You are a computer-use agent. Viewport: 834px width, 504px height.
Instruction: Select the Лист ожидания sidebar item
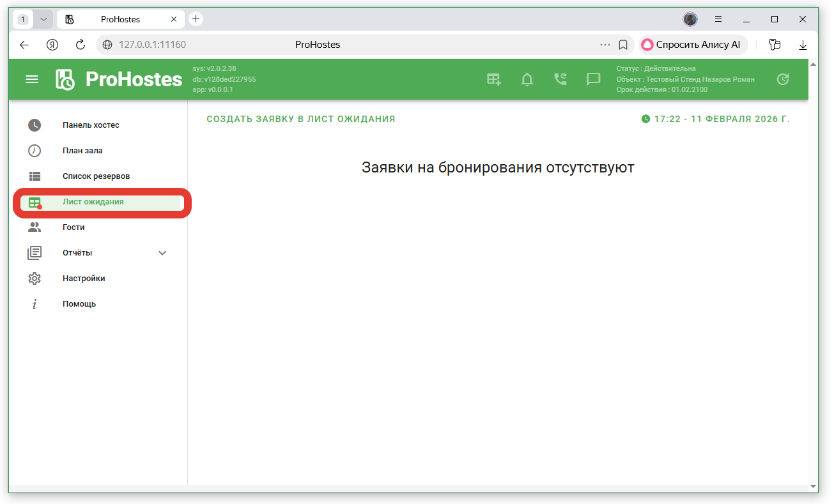tap(93, 202)
